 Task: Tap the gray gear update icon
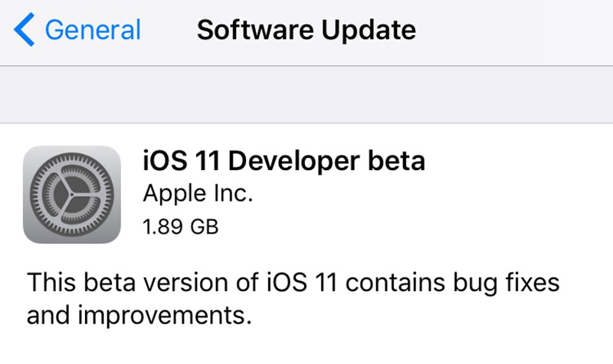tap(73, 195)
